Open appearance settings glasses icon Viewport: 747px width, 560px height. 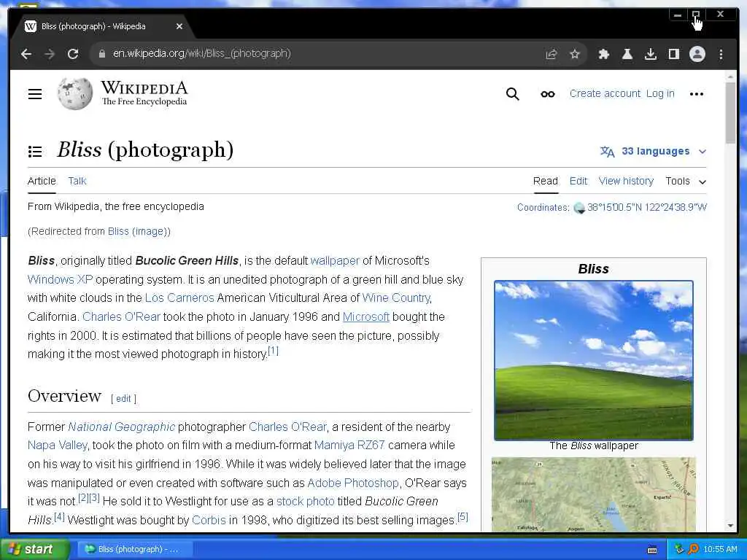click(x=547, y=94)
